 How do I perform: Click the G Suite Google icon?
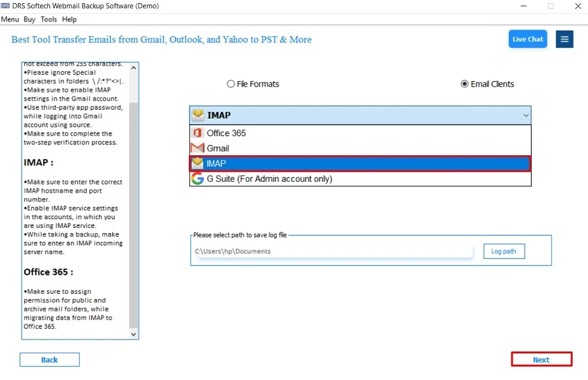[x=196, y=178]
